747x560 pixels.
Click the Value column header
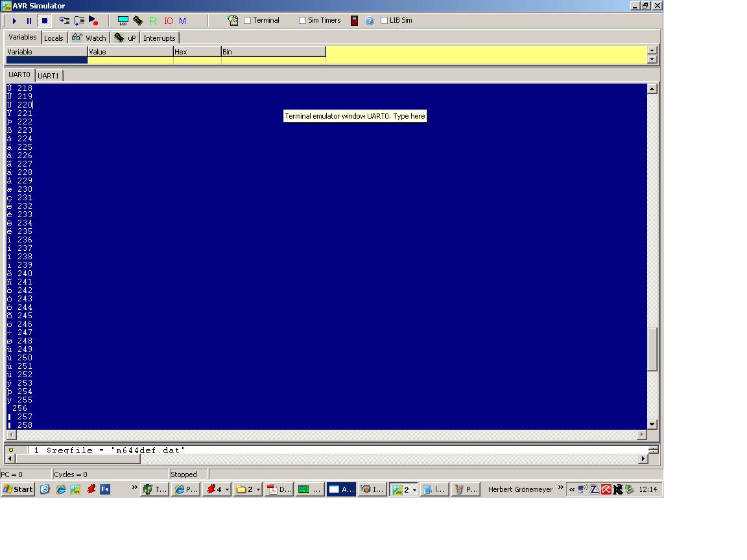[x=130, y=52]
